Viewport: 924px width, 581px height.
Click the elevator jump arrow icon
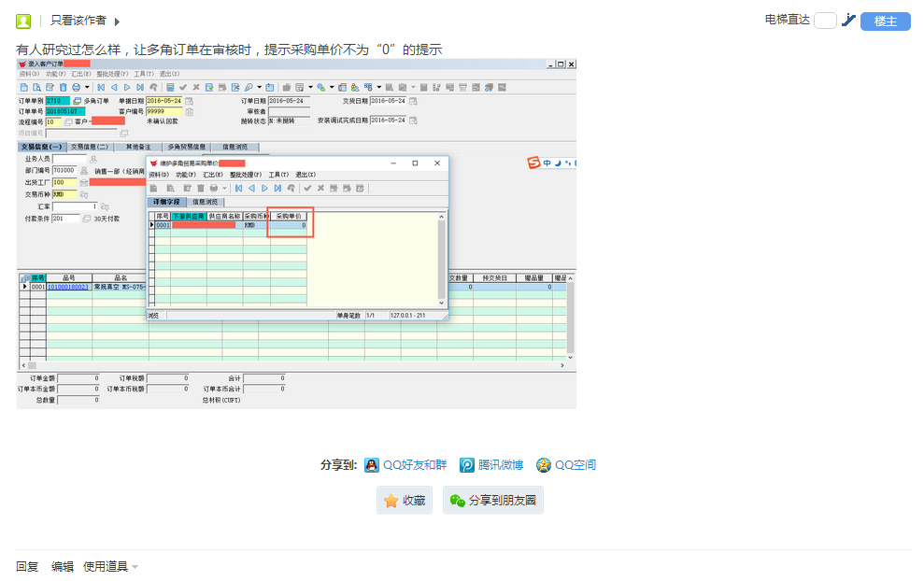(x=848, y=20)
